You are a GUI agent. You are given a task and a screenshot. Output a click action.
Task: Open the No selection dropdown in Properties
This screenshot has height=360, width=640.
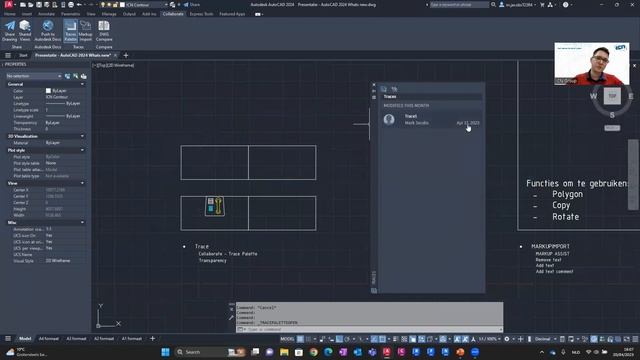34,76
